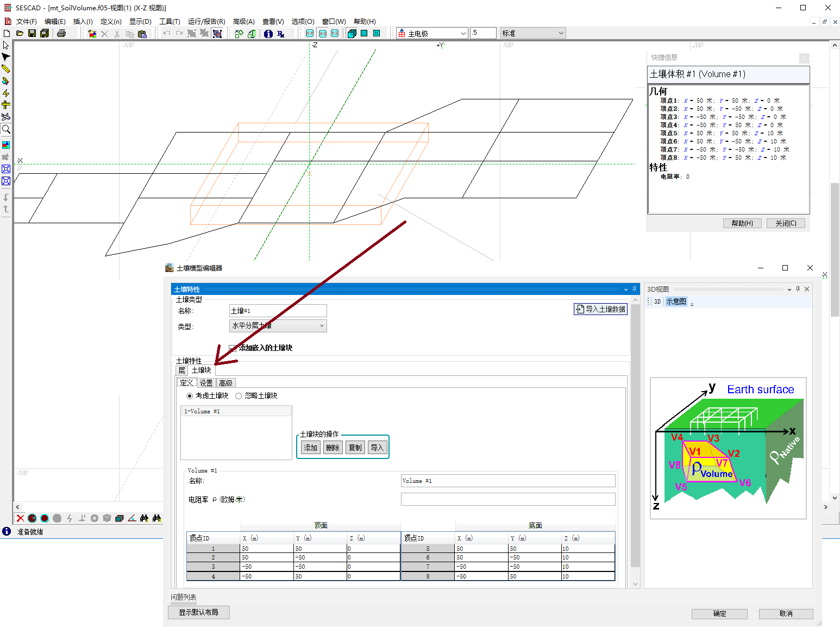This screenshot has width=840, height=635.
Task: Switch to Y-Z view icon
Action: (x=335, y=34)
